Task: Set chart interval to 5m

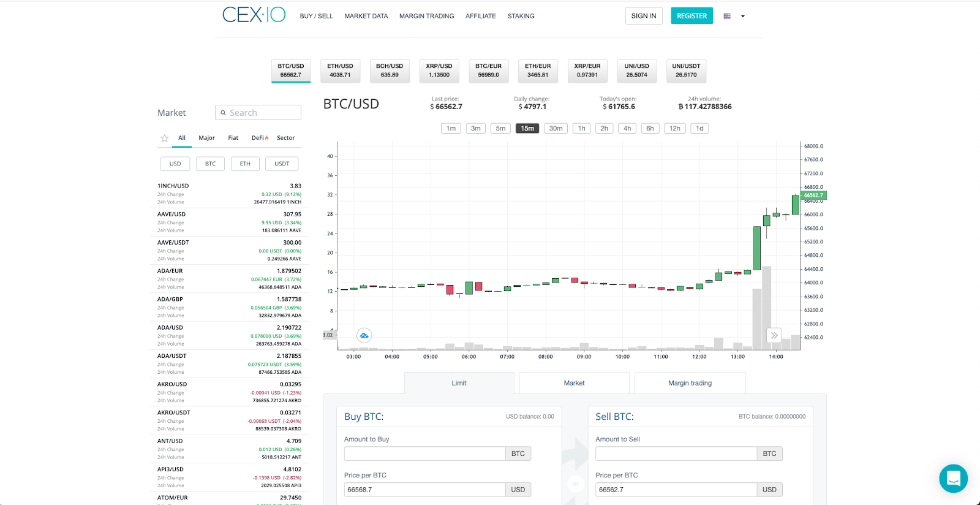Action: 500,129
